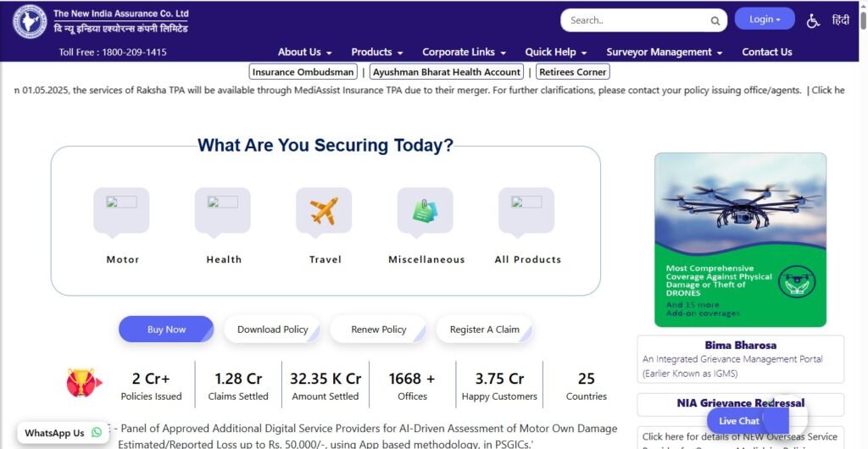The image size is (868, 449).
Task: Click the search magnifier icon
Action: 715,21
